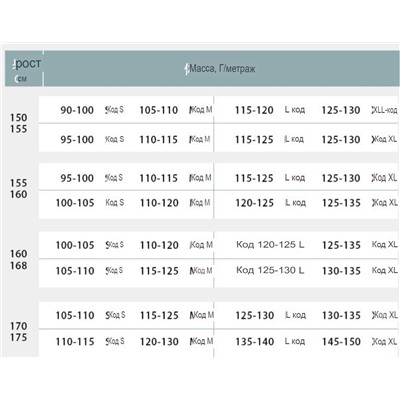Select the 130-135 value in the 170-175 group

coord(341,315)
